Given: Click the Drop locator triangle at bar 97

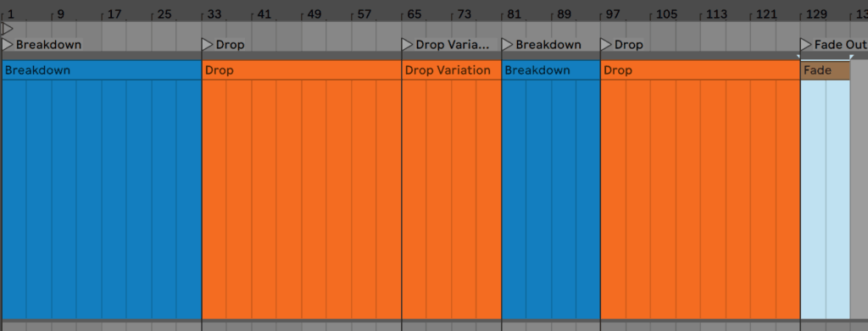Looking at the screenshot, I should click(x=605, y=45).
